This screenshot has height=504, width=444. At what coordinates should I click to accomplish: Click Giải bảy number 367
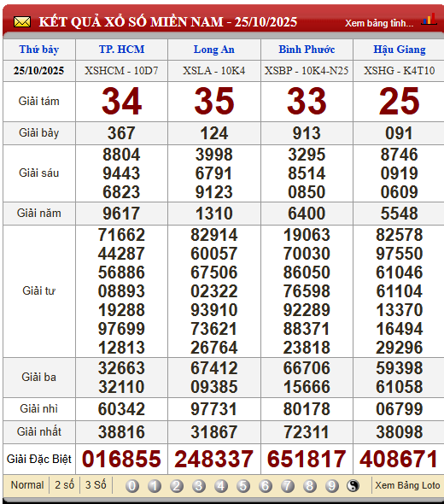121,133
